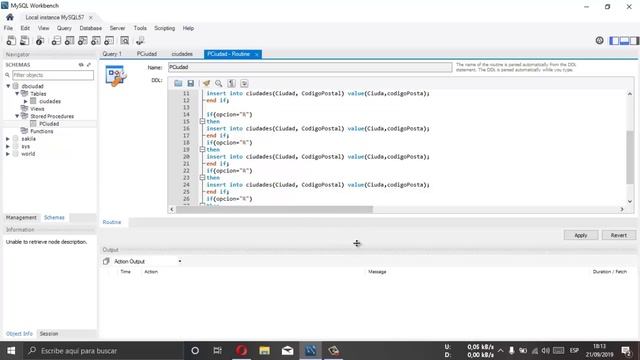This screenshot has height=360, width=640.
Task: Click the create new stored procedure icon
Action: pos(96,40)
